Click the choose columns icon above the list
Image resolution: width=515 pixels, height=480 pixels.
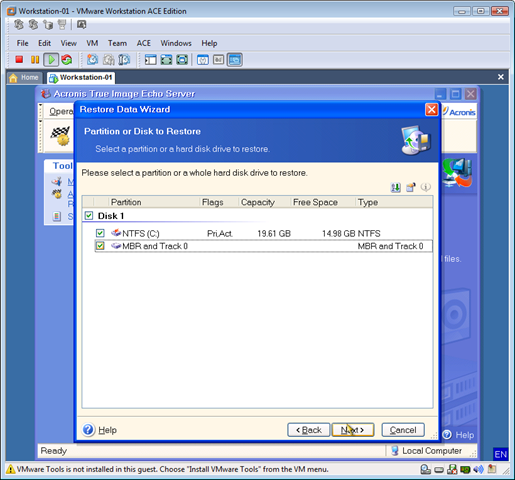411,187
